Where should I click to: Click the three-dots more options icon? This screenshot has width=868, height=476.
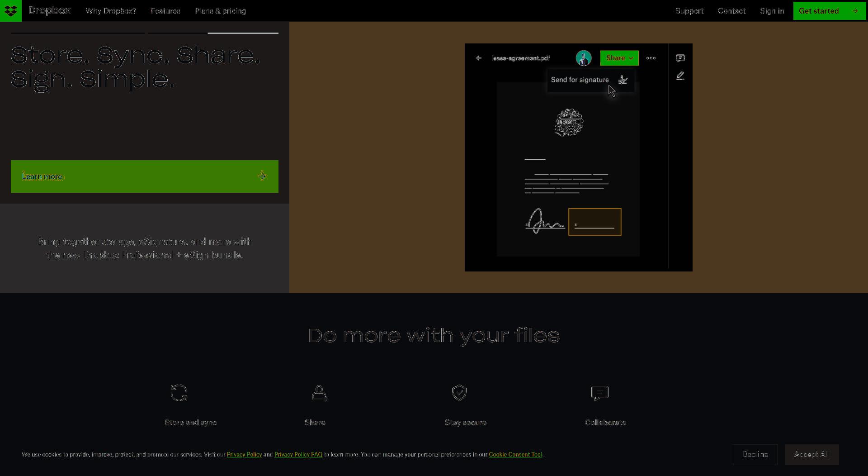[651, 58]
